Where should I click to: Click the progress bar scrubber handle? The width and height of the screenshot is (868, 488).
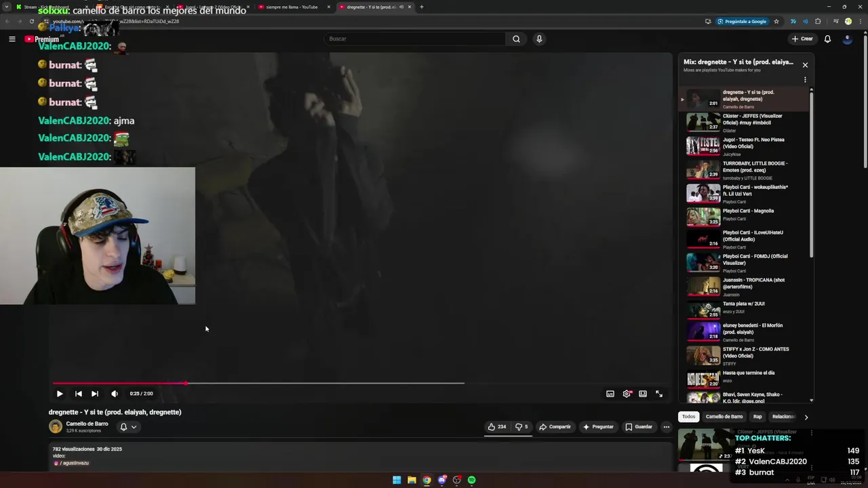click(186, 383)
